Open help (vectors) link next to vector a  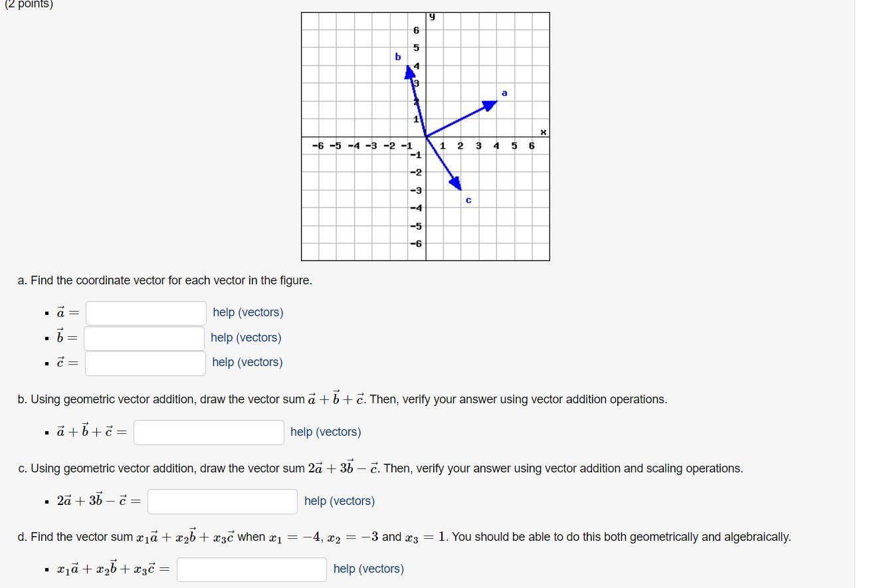[x=247, y=312]
